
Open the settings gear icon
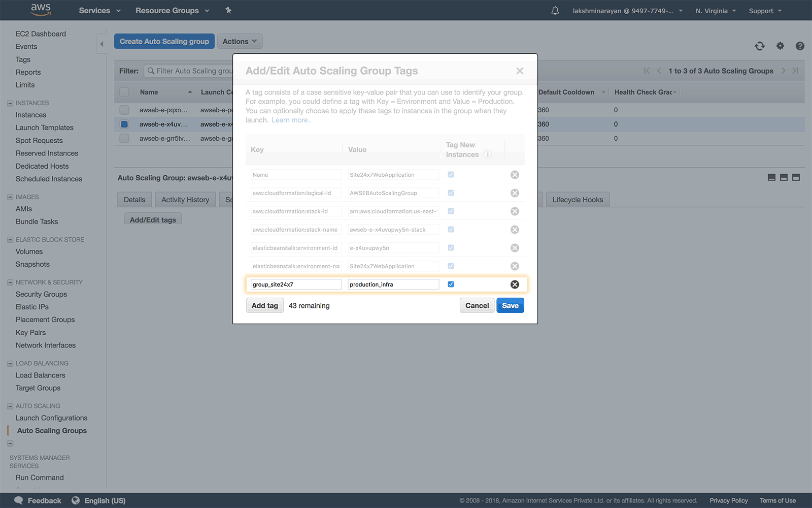[780, 46]
